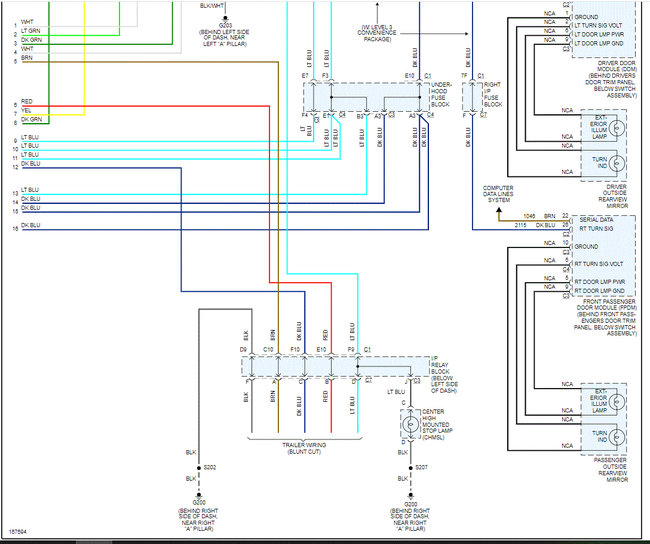Viewport: 650px width, 544px height.
Task: Click the LT DOOR LMP PWR label
Action: click(x=599, y=34)
